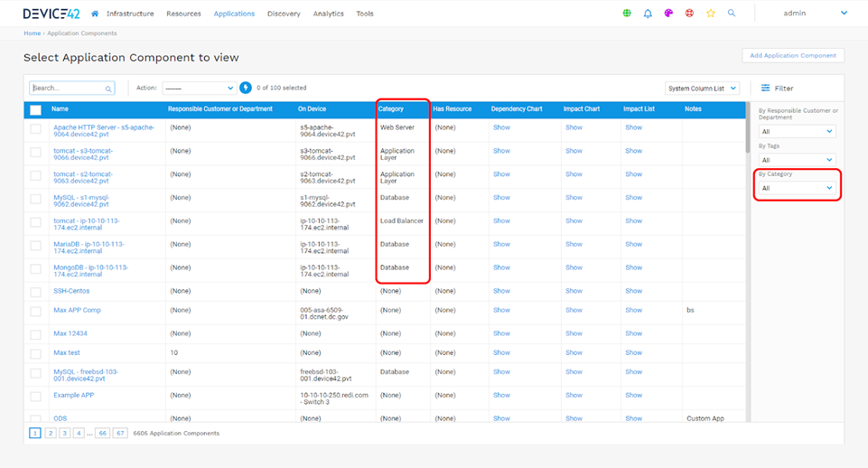Click the vertical scrollbar of the table

(x=747, y=136)
